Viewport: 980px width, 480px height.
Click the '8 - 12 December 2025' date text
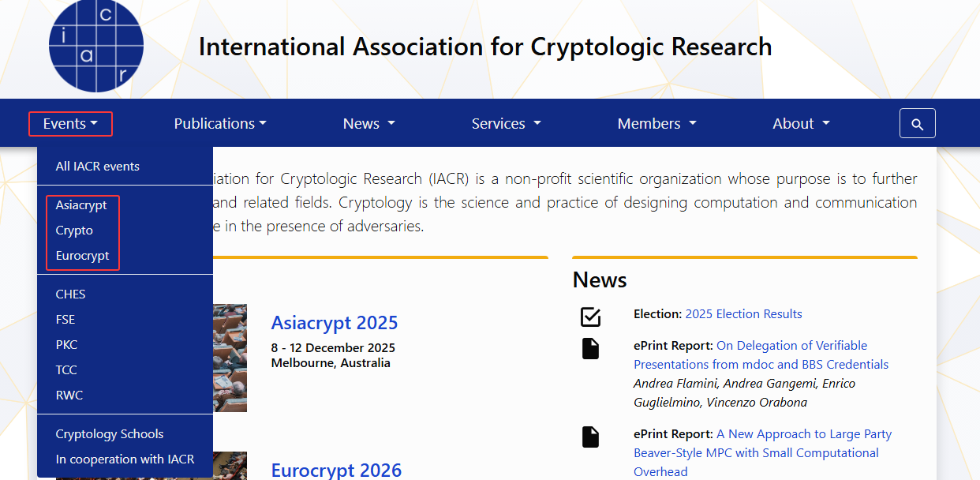333,348
